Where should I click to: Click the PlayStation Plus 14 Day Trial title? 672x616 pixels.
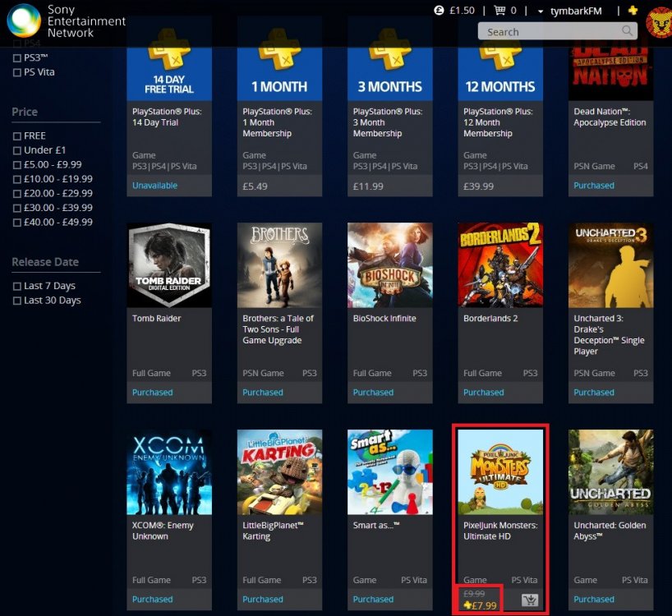tap(167, 117)
